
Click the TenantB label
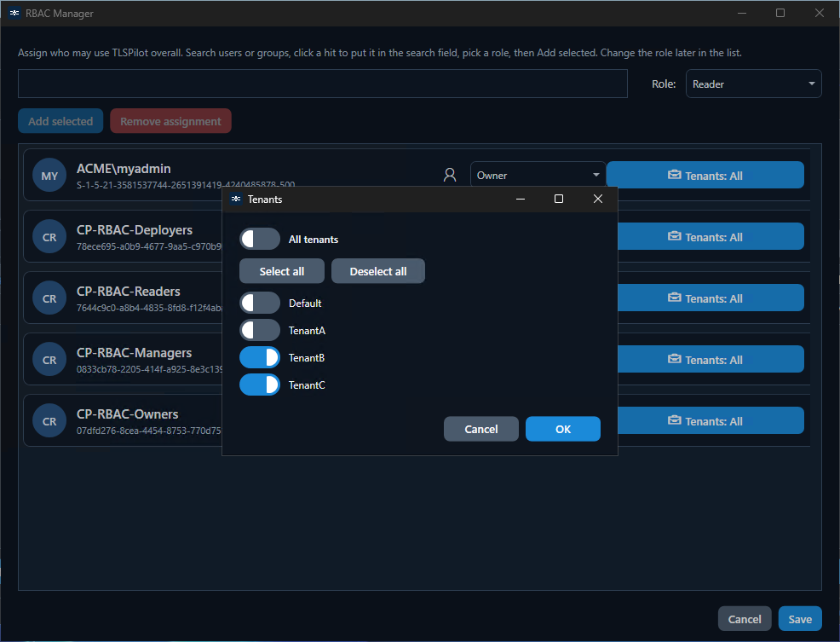click(x=307, y=358)
